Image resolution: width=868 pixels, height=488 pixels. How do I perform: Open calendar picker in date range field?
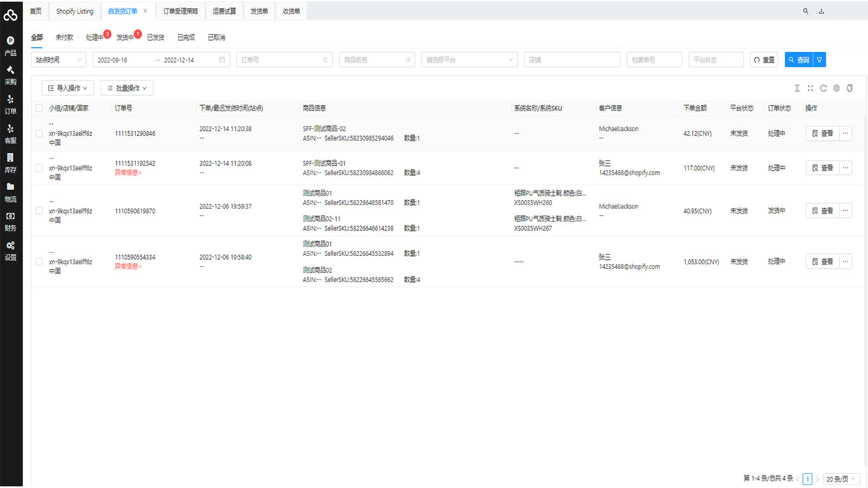click(x=222, y=60)
